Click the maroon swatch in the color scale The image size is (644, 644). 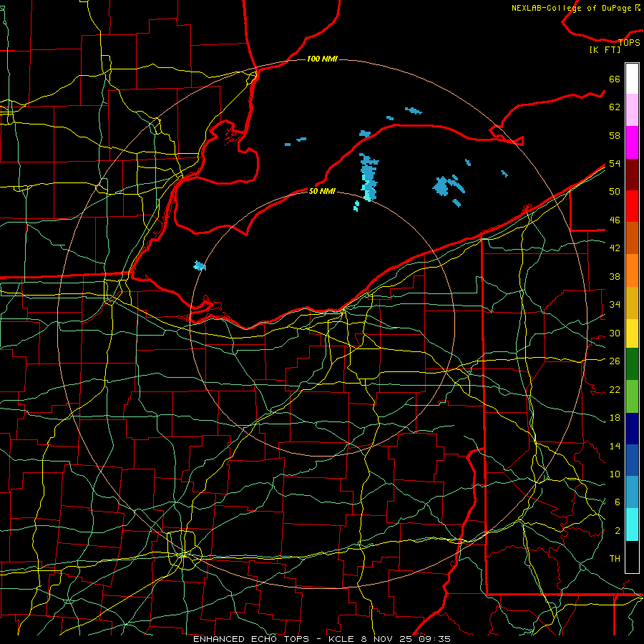pyautogui.click(x=632, y=174)
